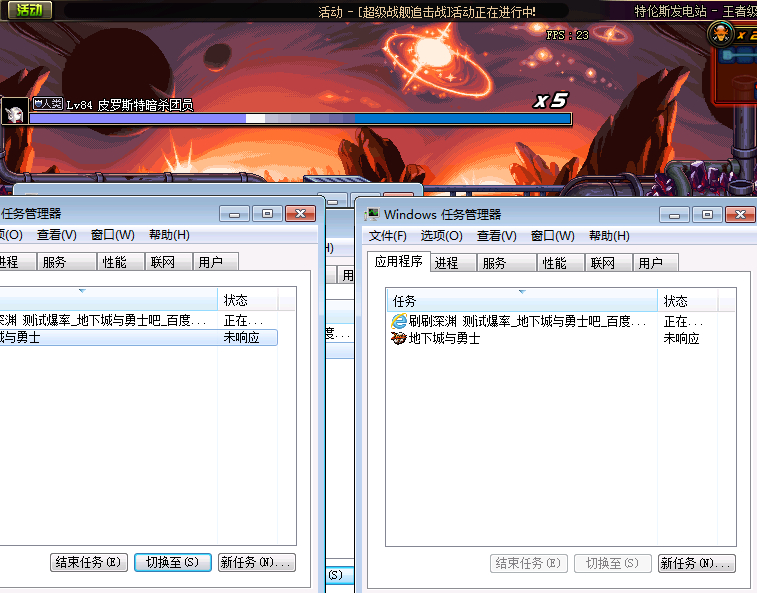The height and width of the screenshot is (593, 757).
Task: Minimize the left Task Manager window
Action: click(234, 213)
